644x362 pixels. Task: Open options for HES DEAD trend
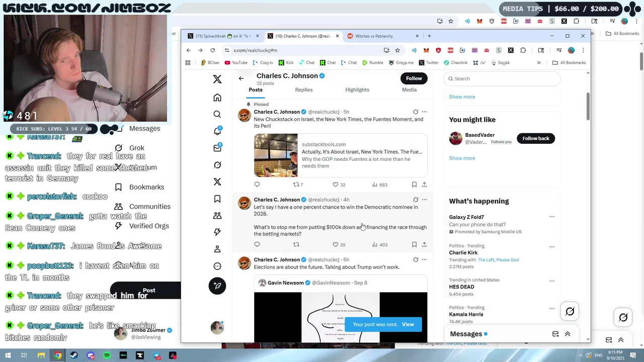(552, 281)
